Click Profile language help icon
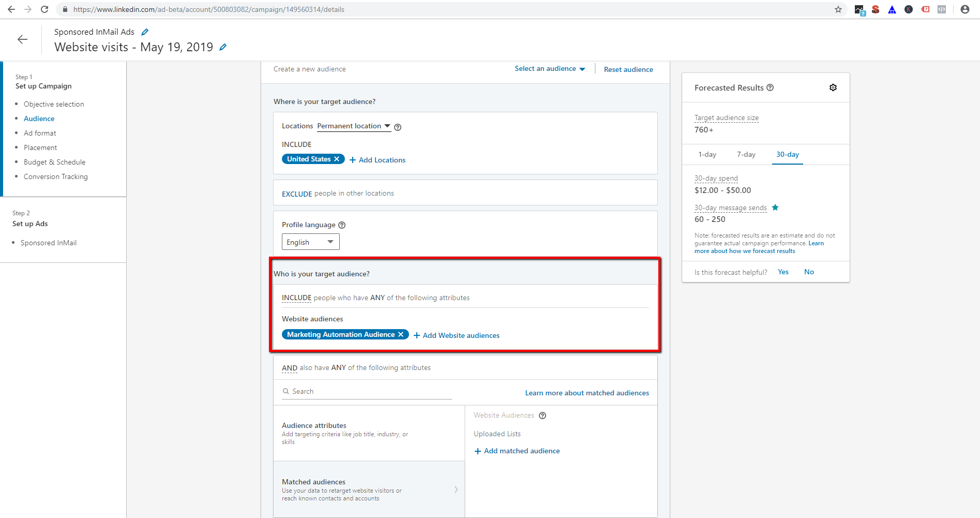980x518 pixels. tap(342, 225)
